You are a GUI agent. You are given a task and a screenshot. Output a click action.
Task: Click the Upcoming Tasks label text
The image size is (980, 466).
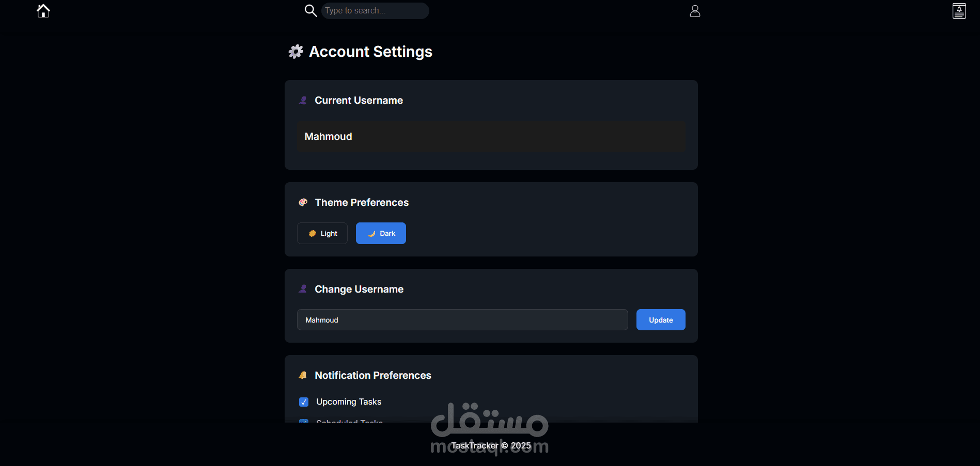(x=349, y=402)
